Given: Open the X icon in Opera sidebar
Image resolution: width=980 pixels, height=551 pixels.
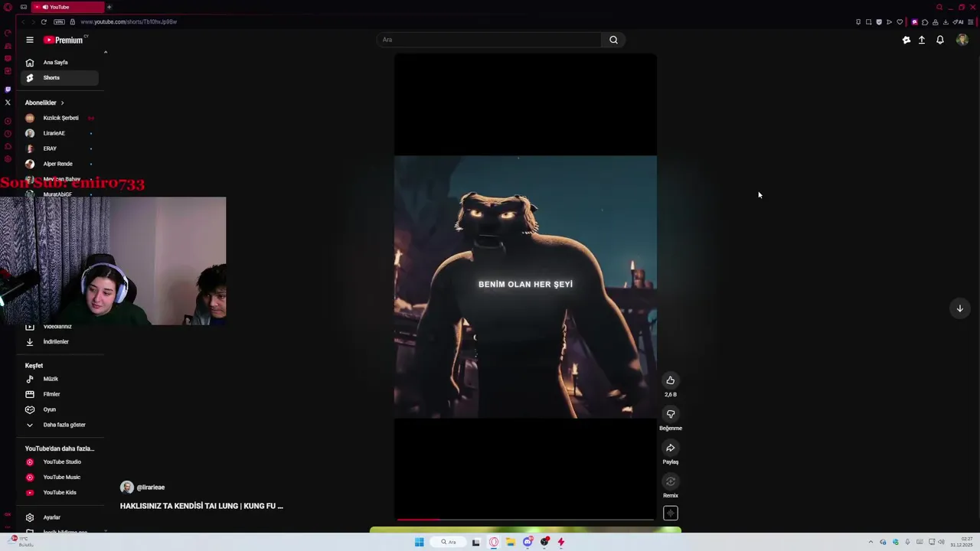Looking at the screenshot, I should click(8, 103).
